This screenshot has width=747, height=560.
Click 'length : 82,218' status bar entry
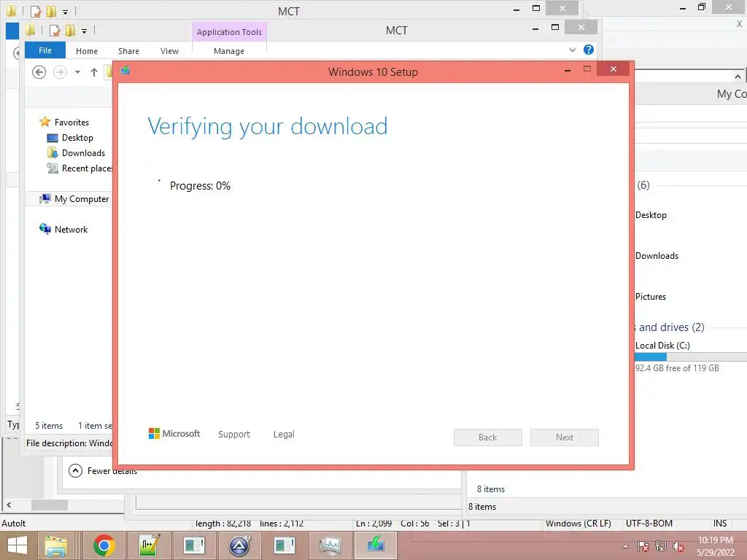(x=223, y=524)
